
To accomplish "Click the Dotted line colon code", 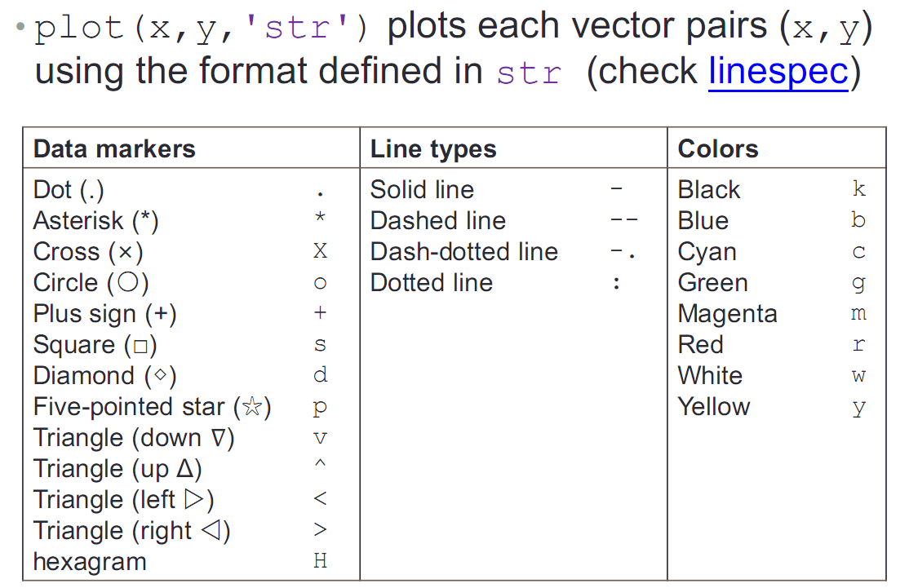I will pos(617,283).
